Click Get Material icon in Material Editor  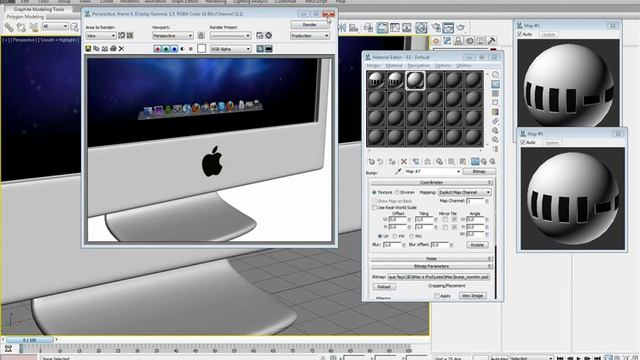pos(371,162)
